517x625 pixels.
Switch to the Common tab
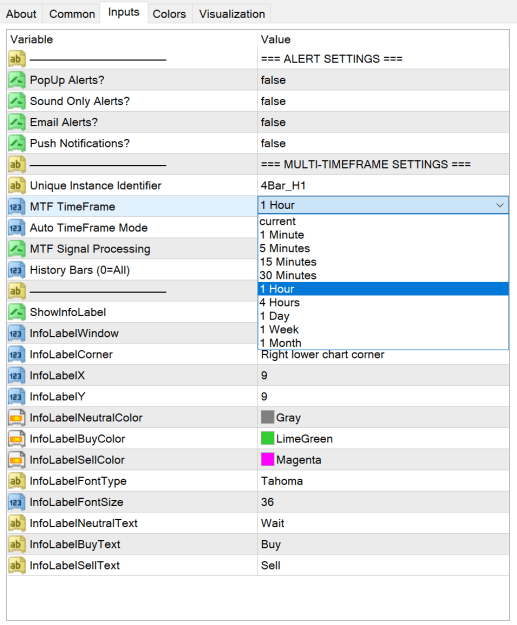coord(72,14)
